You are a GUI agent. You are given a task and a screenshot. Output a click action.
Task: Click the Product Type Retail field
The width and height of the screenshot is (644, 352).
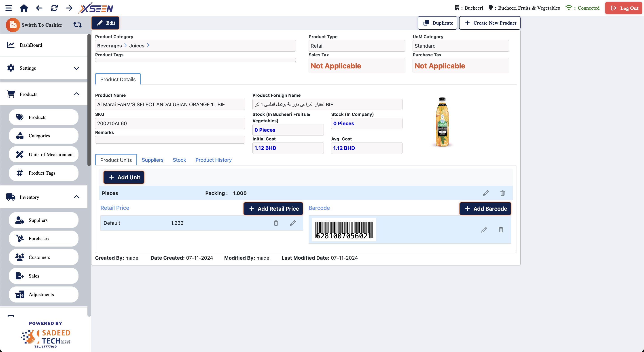[357, 46]
